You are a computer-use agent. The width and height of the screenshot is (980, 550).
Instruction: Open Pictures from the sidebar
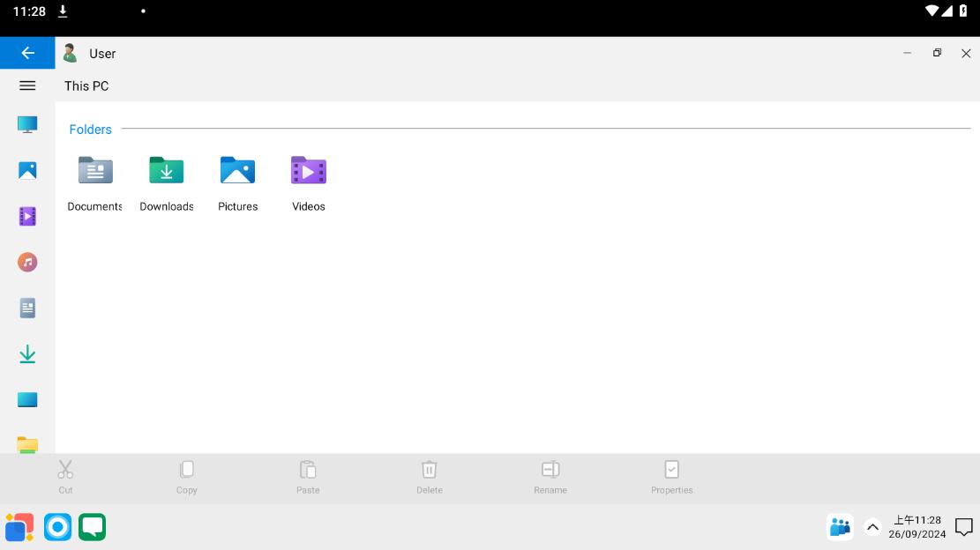point(27,170)
